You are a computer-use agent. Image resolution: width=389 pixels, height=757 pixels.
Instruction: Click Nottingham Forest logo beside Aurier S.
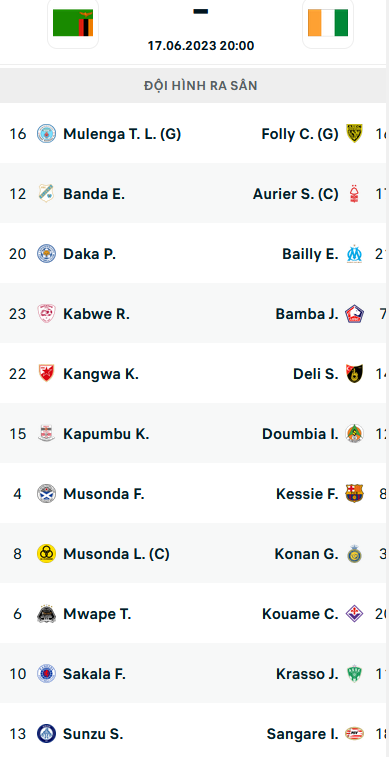pos(355,194)
